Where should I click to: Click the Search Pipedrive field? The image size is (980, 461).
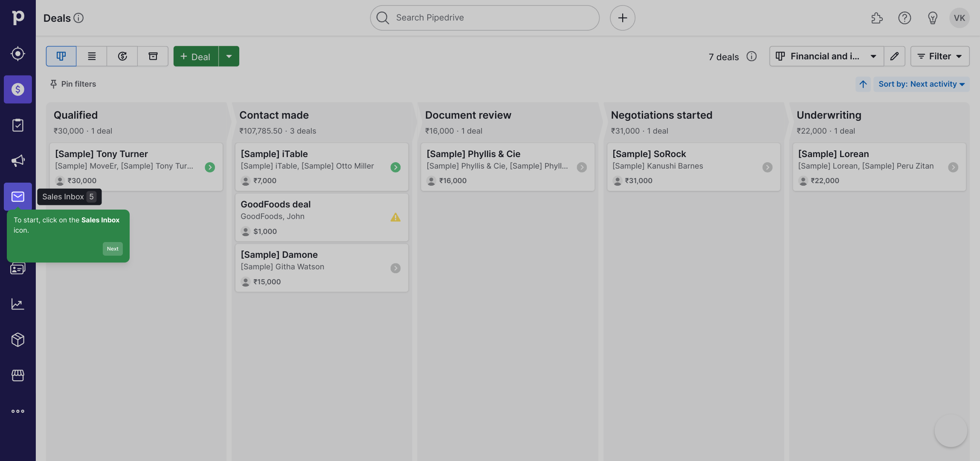coord(484,18)
